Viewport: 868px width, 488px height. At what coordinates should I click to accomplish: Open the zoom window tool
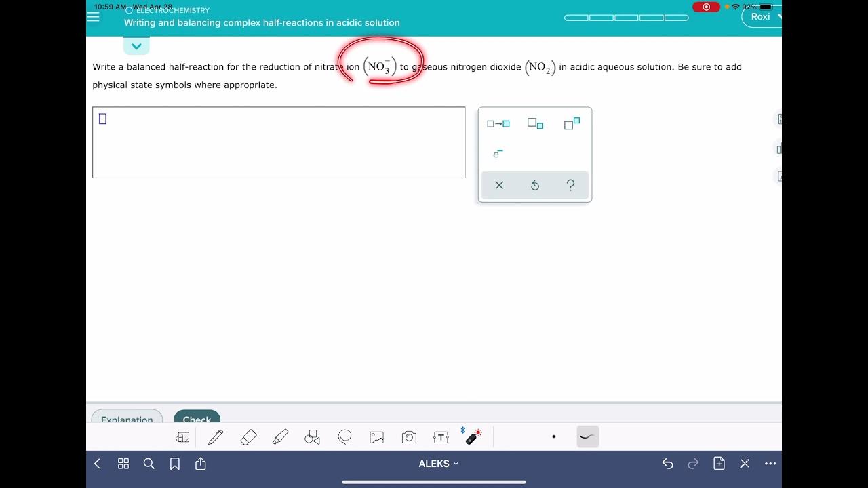(182, 438)
